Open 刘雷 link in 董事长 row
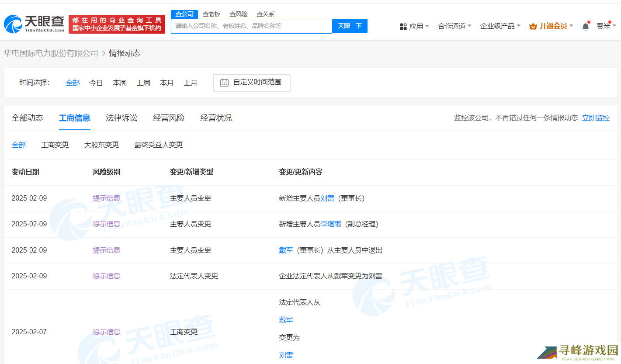This screenshot has height=364, width=621. (327, 198)
